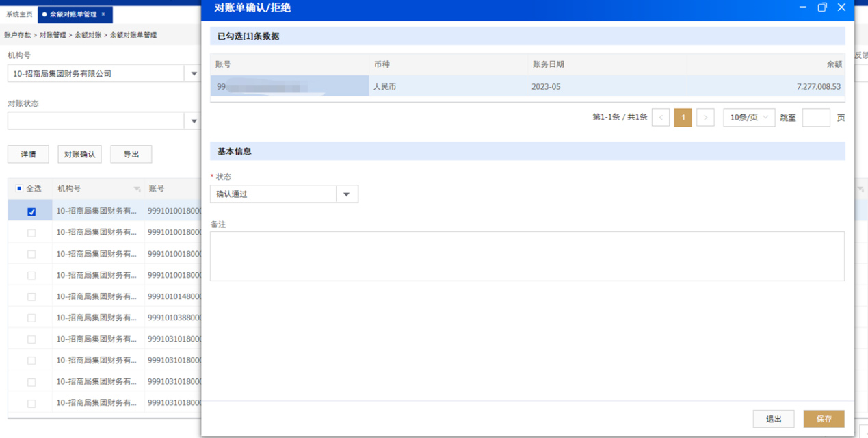
Task: Open the 状态 dropdown showing 确认通过
Action: (347, 194)
